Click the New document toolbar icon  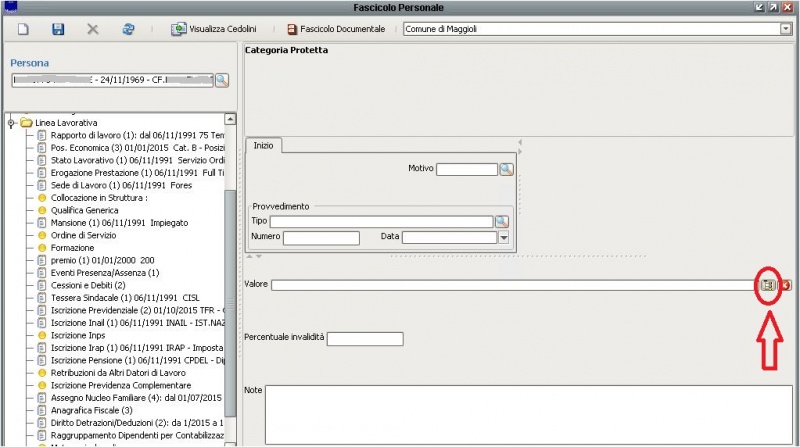tap(23, 29)
